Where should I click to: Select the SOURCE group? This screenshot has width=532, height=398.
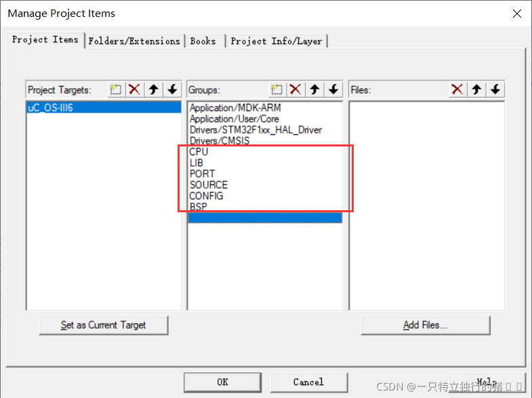click(265, 184)
